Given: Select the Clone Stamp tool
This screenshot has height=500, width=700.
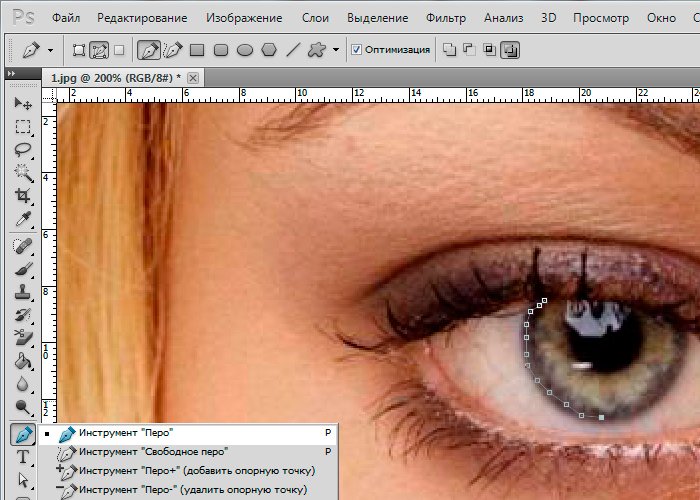Looking at the screenshot, I should [22, 292].
